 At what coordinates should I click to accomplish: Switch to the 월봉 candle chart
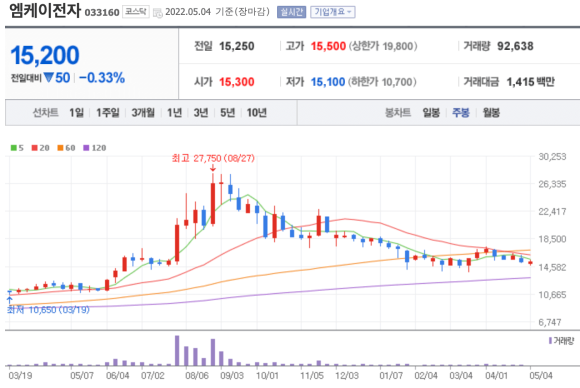[x=491, y=112]
